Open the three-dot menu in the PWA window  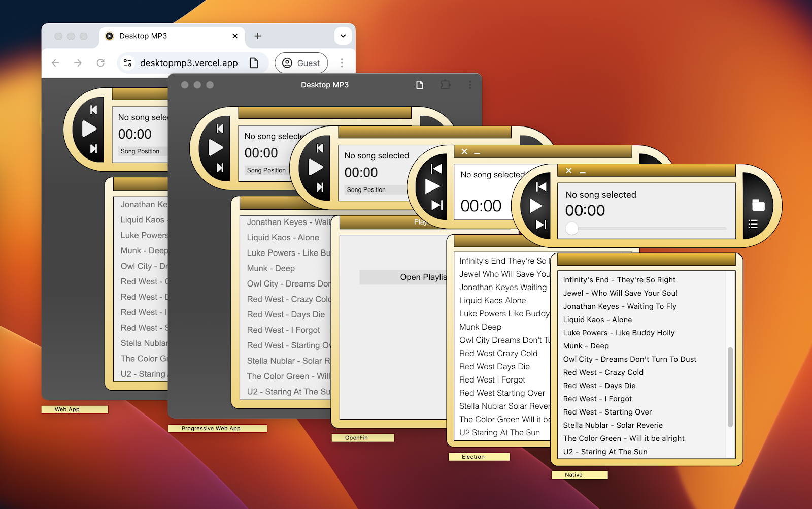[x=469, y=85]
